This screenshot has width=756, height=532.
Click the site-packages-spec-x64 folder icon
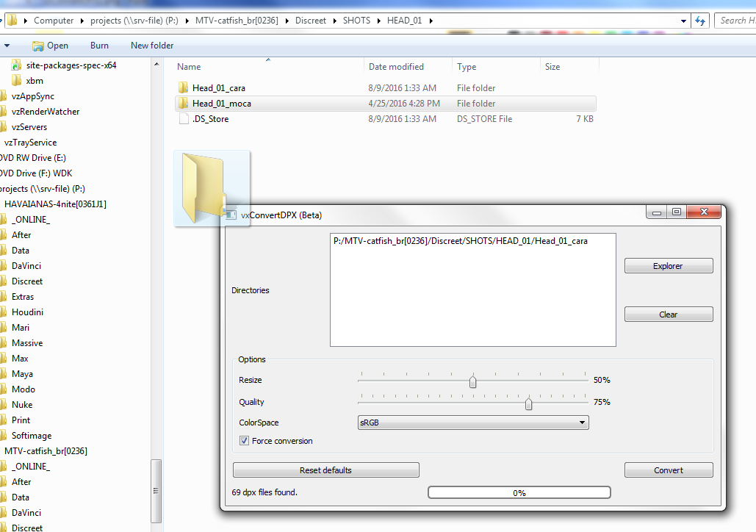pos(16,65)
